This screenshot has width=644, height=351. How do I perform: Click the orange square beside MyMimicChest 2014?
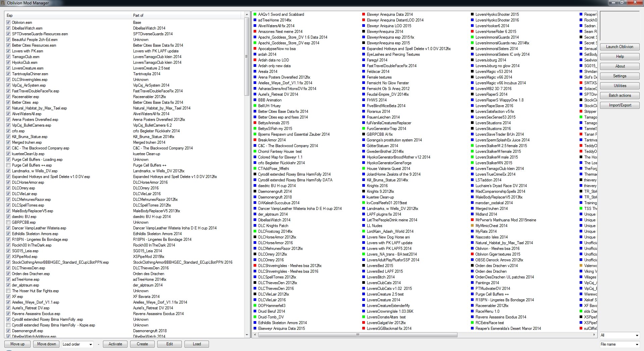472,226
